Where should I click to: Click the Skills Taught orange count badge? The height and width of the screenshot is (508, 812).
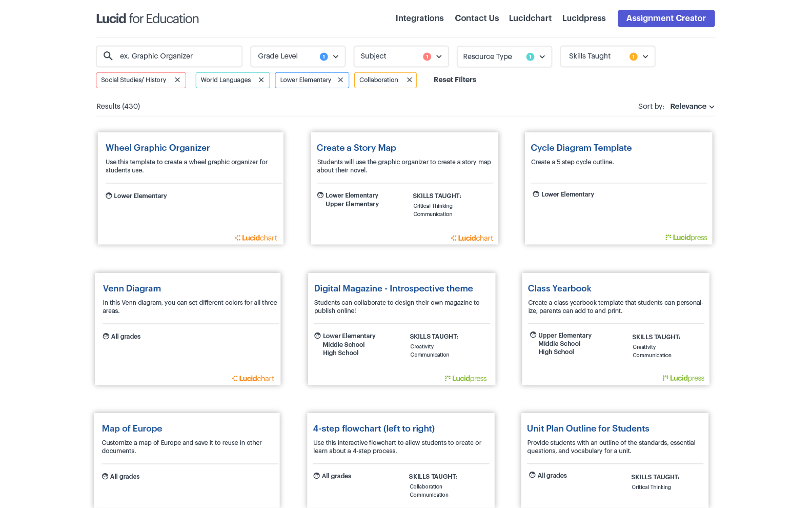point(634,57)
